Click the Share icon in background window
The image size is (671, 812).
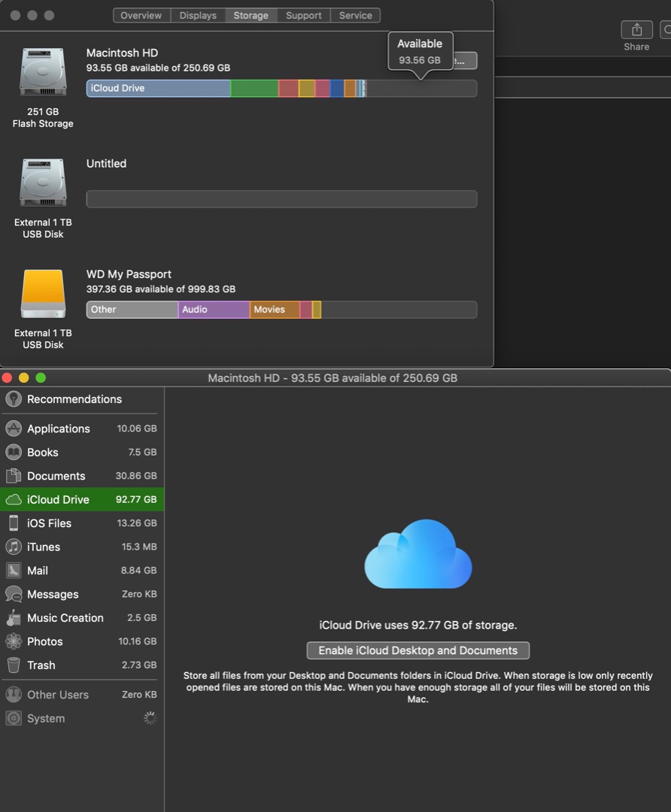[637, 30]
